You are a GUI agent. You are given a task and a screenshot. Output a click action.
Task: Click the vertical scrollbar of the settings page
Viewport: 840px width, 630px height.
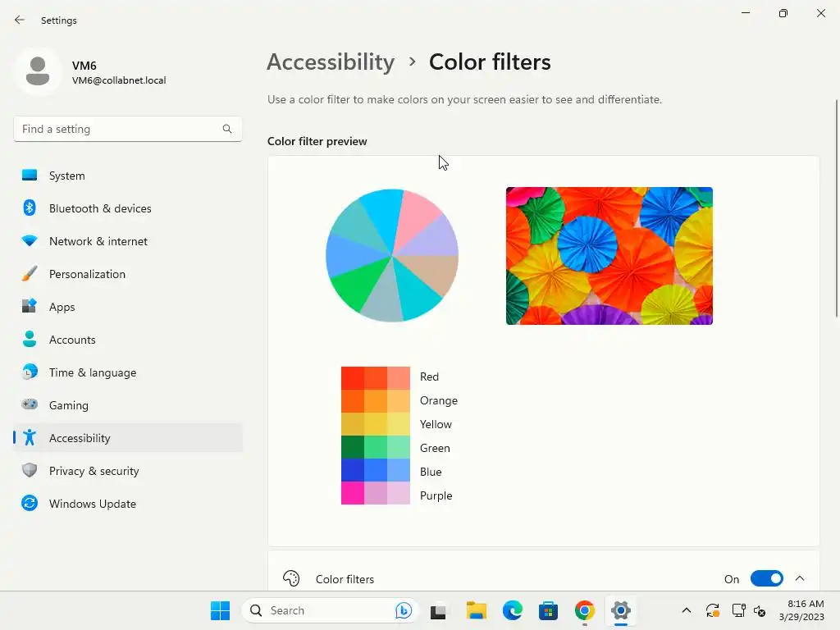tap(836, 208)
